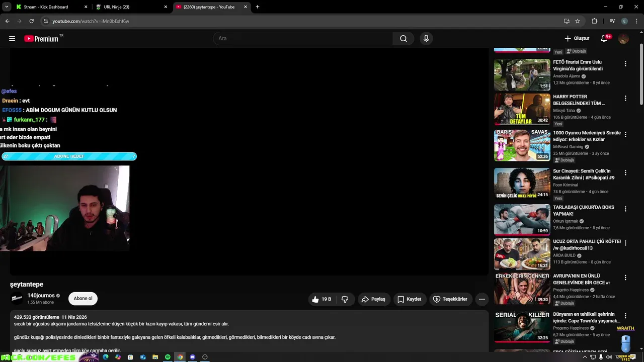
Task: Click the youtube.com address bar URL
Action: (x=91, y=21)
